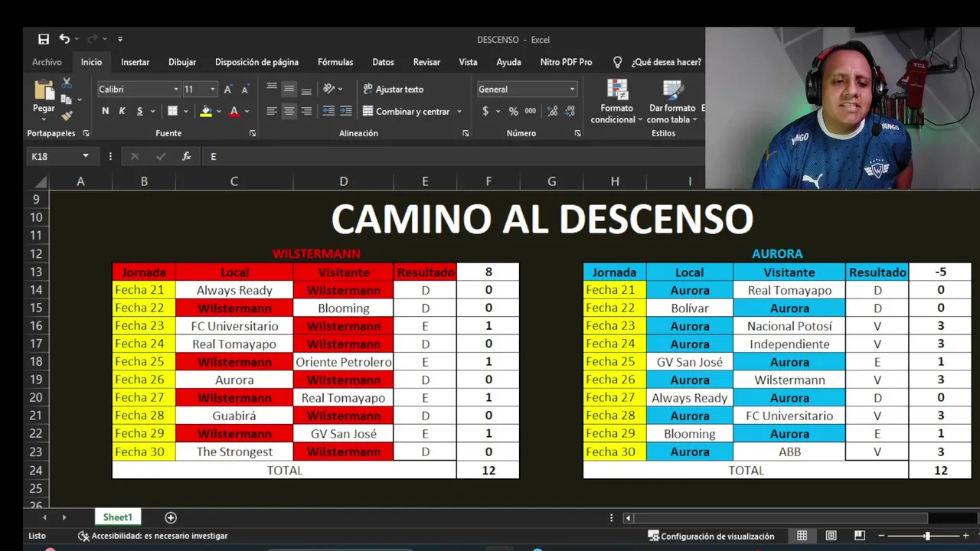
Task: Open the Fuente dialog launcher
Action: coord(253,133)
